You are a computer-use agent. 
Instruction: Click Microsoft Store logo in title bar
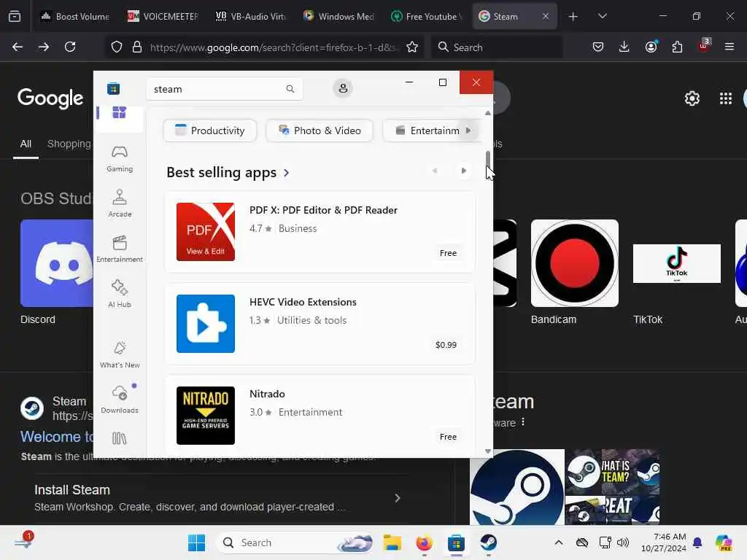tap(113, 88)
